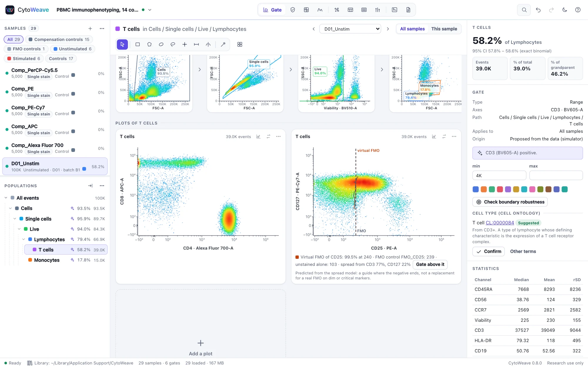Collapse the Live population node
This screenshot has height=368, width=588.
tap(19, 229)
